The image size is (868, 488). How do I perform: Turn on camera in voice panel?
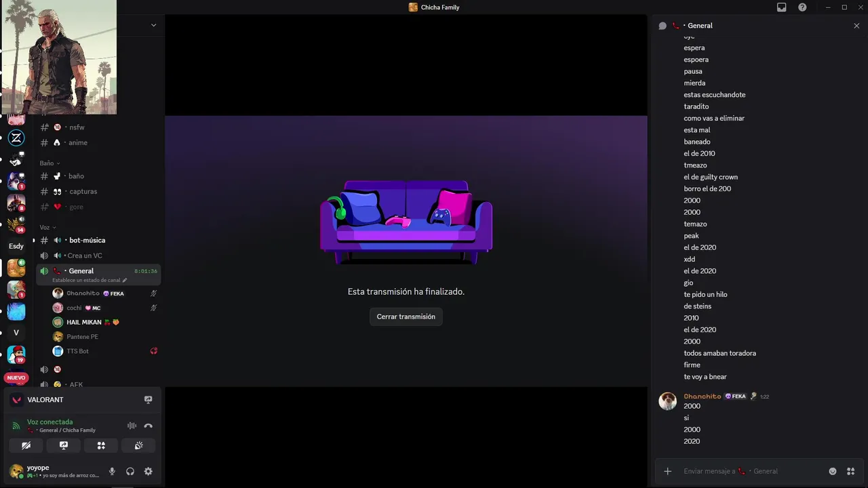[26, 445]
